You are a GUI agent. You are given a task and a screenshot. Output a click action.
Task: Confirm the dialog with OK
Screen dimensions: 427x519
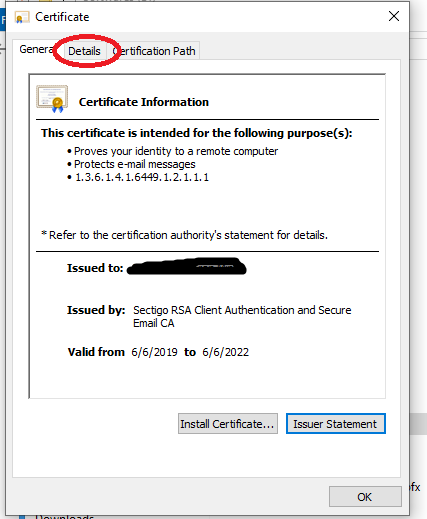[365, 497]
